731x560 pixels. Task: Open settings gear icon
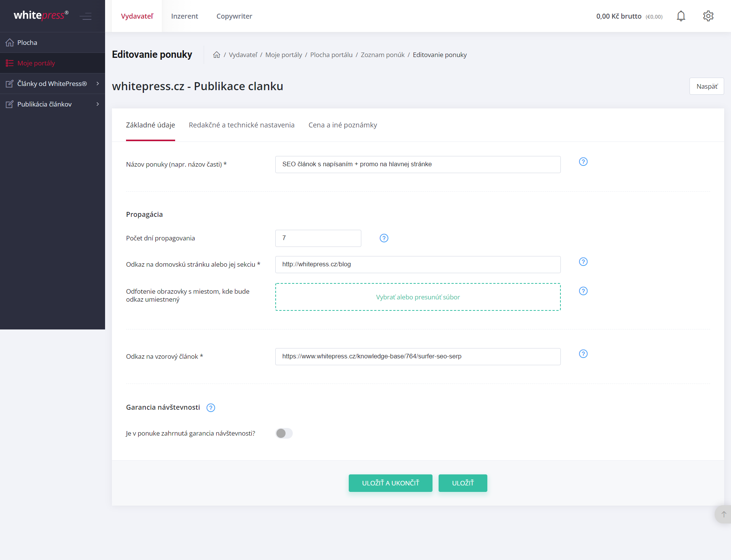(708, 16)
